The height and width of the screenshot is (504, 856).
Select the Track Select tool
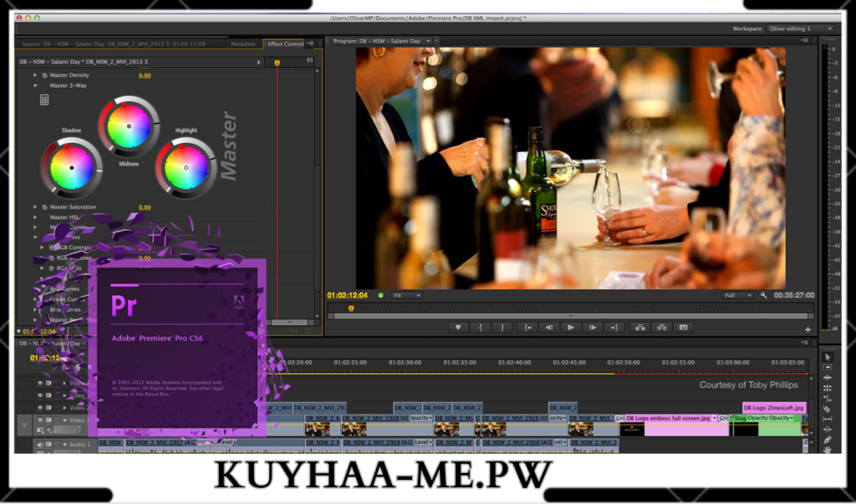[827, 368]
